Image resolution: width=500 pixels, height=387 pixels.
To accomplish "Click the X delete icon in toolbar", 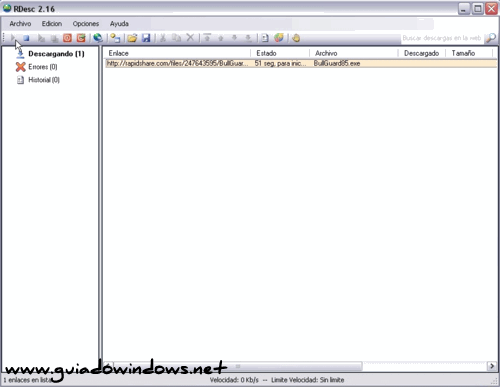I will pyautogui.click(x=190, y=38).
